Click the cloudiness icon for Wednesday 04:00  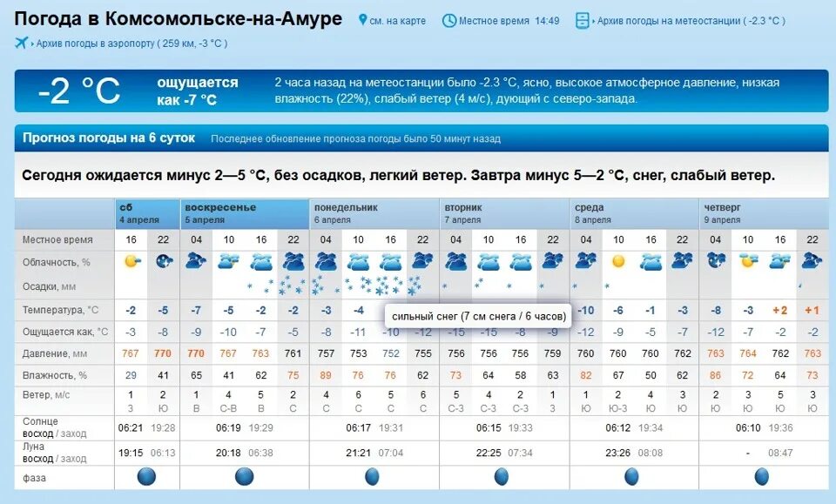[x=586, y=261]
